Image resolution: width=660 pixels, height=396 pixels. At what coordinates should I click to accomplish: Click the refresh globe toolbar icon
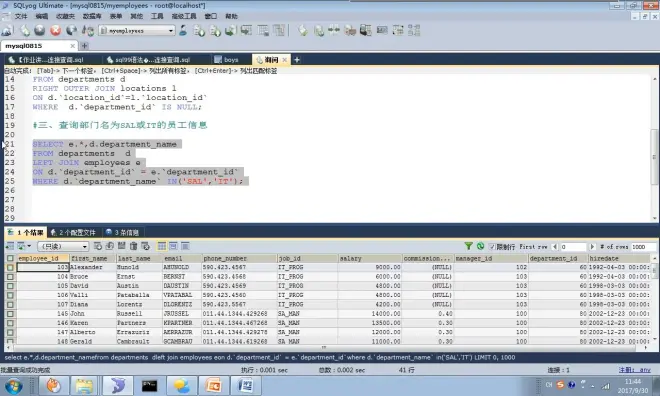pos(72,30)
